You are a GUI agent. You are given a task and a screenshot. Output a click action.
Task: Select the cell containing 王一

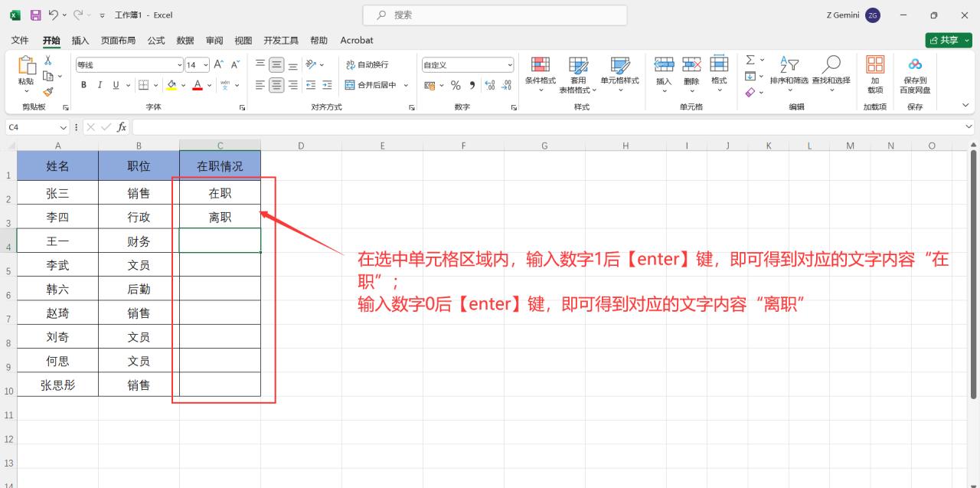coord(57,241)
